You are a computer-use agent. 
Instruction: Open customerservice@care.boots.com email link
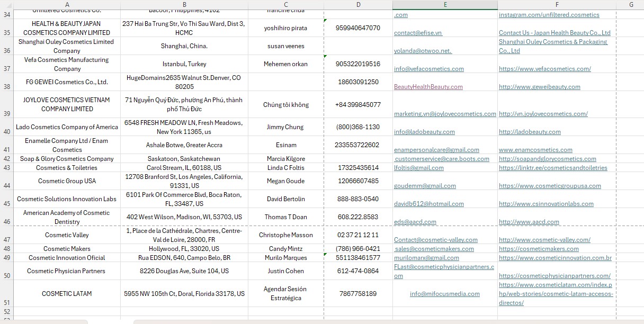coord(442,159)
